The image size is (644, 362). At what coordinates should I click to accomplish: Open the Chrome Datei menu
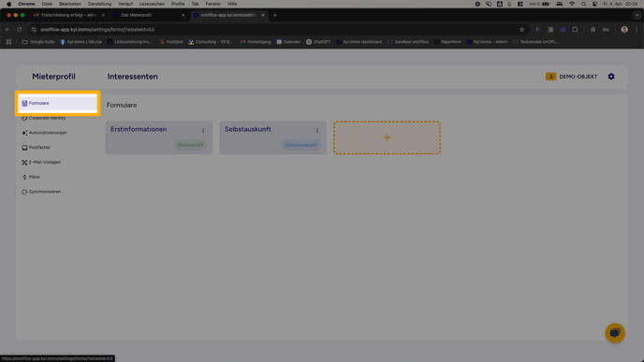47,4
